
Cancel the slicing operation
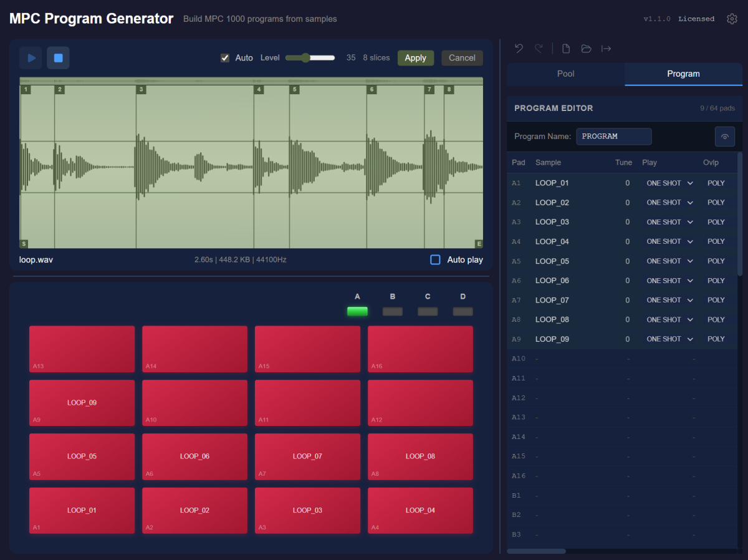coord(462,58)
